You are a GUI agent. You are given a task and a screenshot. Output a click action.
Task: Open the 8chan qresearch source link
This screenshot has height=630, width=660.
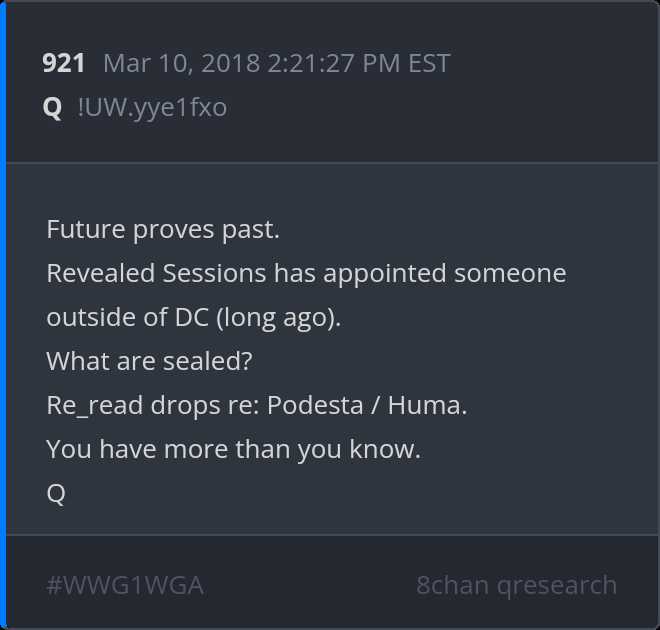(516, 585)
